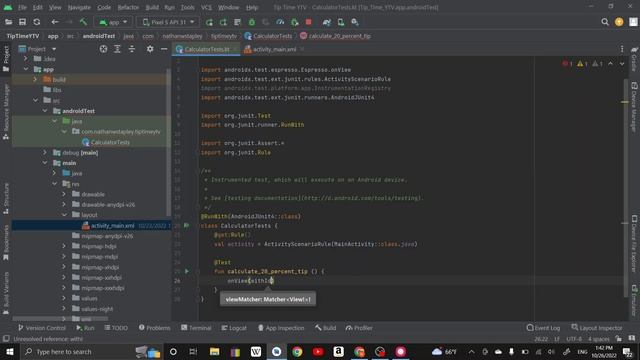Toggle the Bookmarks tool window button

pos(6,242)
